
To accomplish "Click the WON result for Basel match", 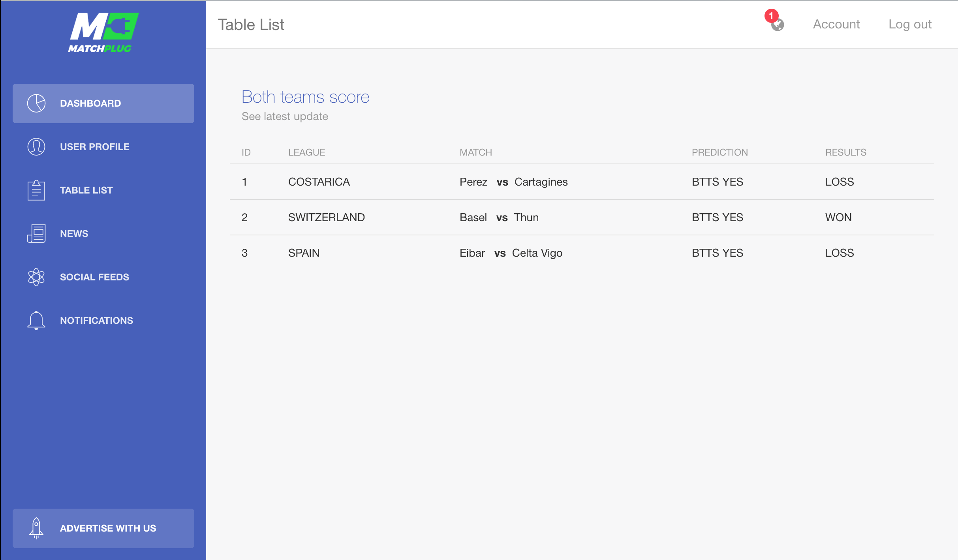I will click(838, 217).
